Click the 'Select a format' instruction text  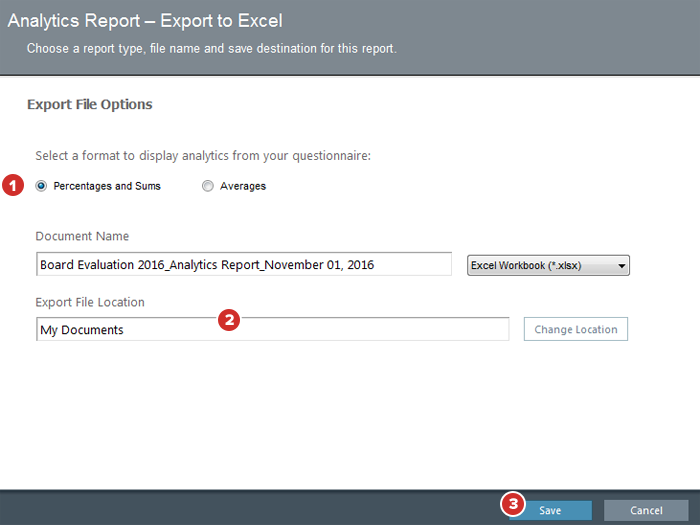point(203,156)
